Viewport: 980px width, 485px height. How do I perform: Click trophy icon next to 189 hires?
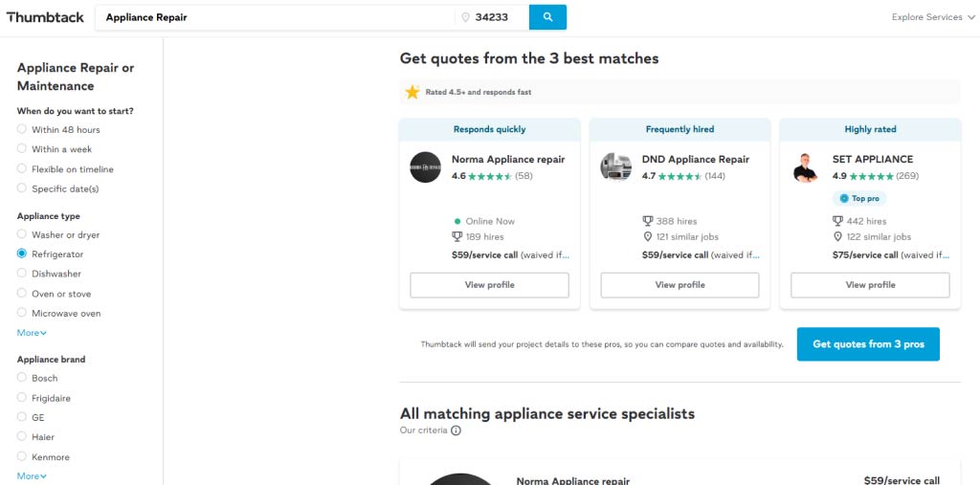[x=457, y=237]
